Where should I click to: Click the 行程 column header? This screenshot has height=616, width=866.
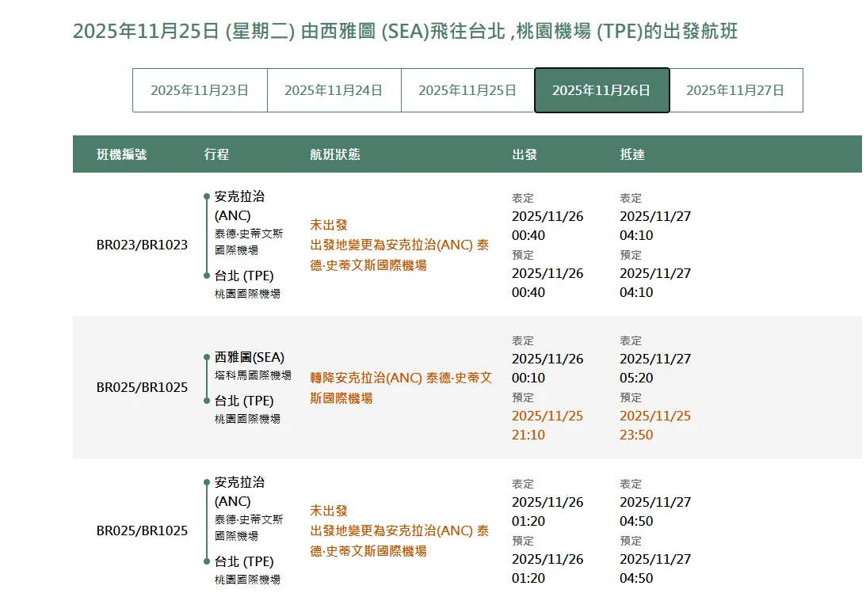216,154
